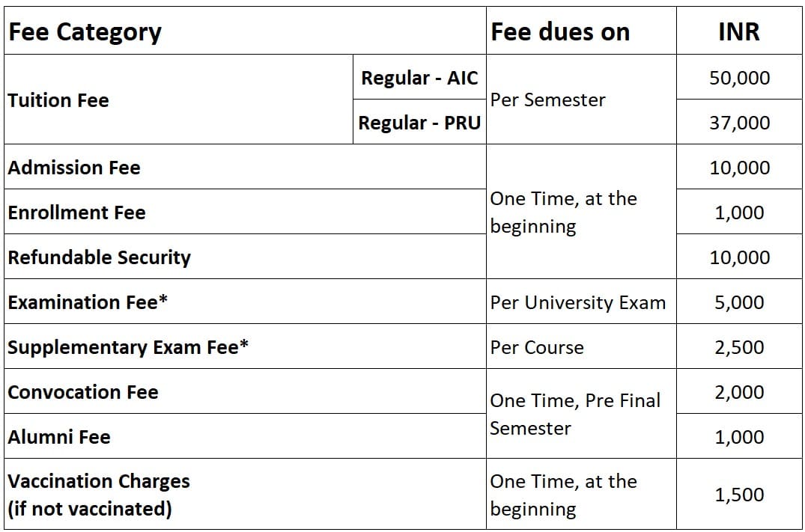
Task: Select the Refundable Security cell
Action: pyautogui.click(x=245, y=257)
